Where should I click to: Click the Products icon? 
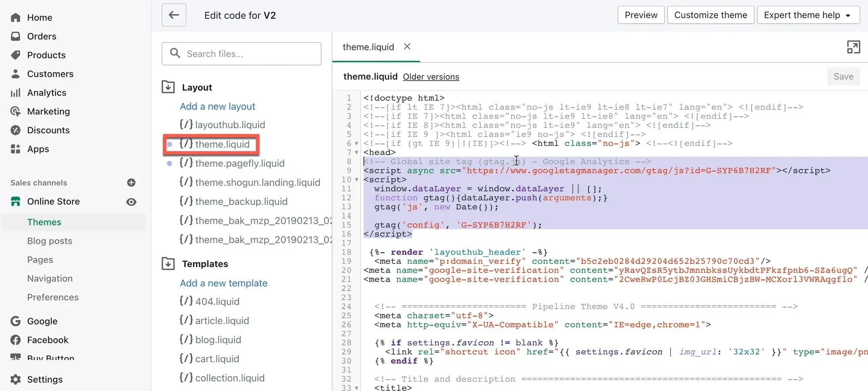[16, 55]
